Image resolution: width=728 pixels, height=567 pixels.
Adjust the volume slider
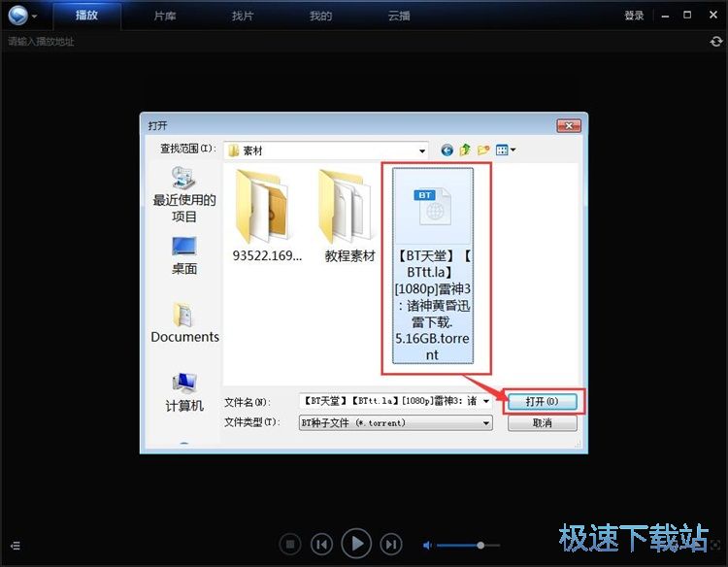click(x=480, y=545)
